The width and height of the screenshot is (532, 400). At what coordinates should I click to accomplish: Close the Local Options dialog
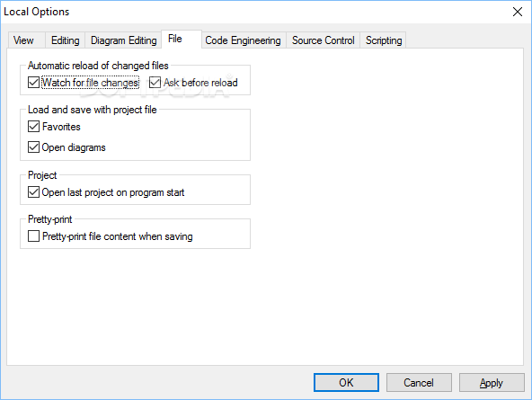(518, 12)
